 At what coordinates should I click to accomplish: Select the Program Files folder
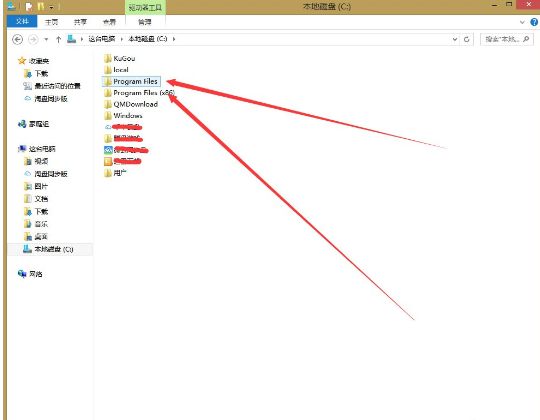point(131,82)
